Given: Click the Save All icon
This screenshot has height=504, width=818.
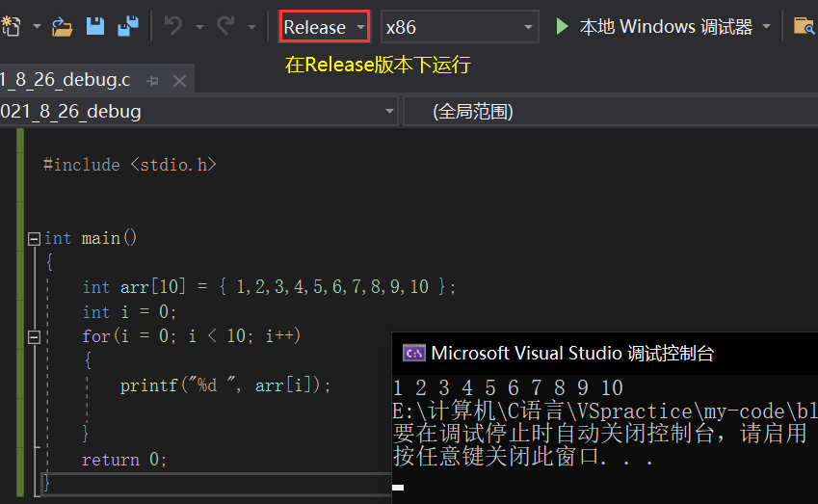Looking at the screenshot, I should click(128, 26).
